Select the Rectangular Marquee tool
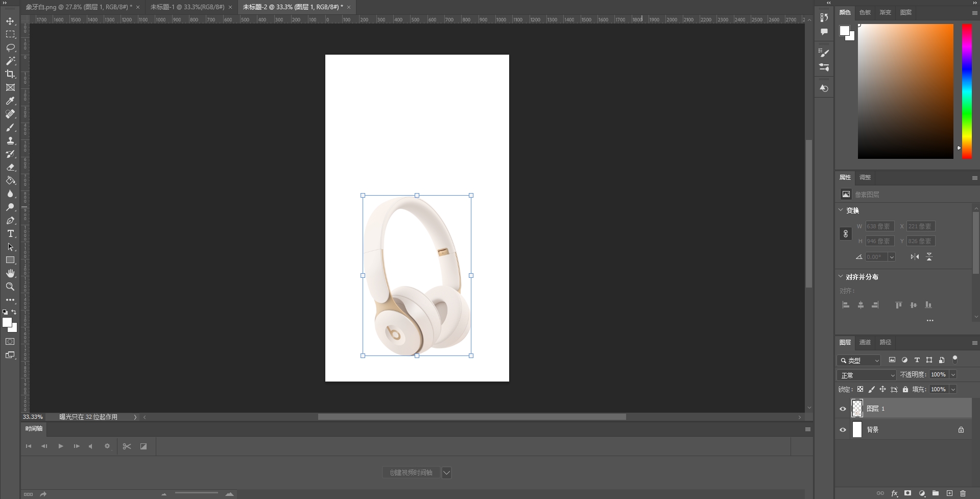This screenshot has width=980, height=499. pos(10,35)
